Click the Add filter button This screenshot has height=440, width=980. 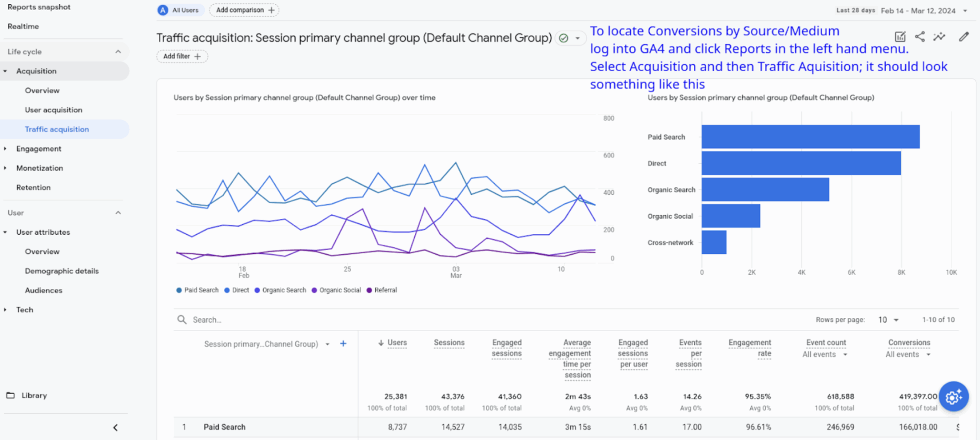[182, 56]
